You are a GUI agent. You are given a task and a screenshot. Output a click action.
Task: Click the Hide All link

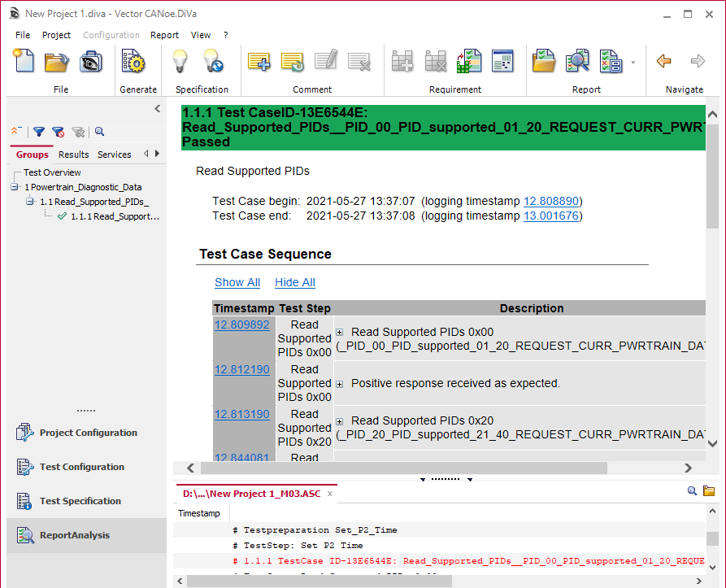[295, 282]
